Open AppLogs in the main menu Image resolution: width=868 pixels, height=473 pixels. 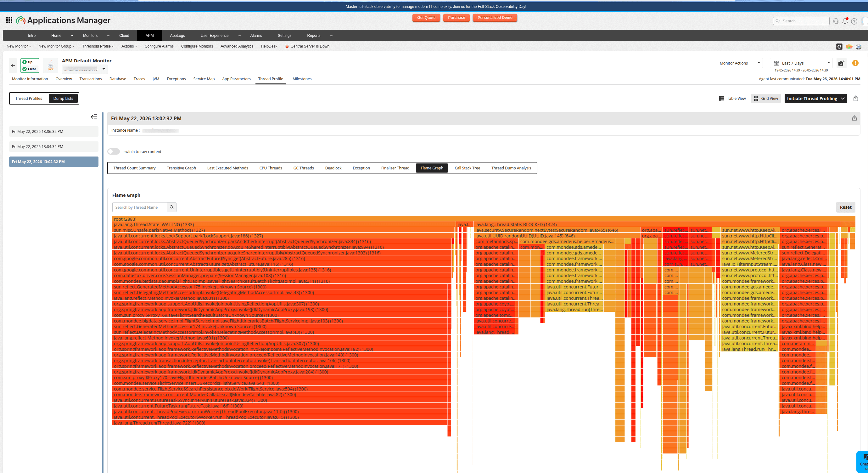click(177, 35)
